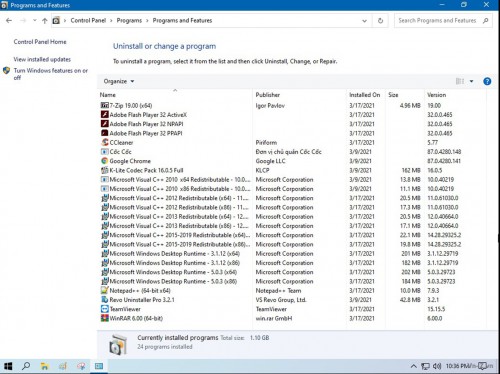Click the Programs breadcrumb

[x=129, y=21]
